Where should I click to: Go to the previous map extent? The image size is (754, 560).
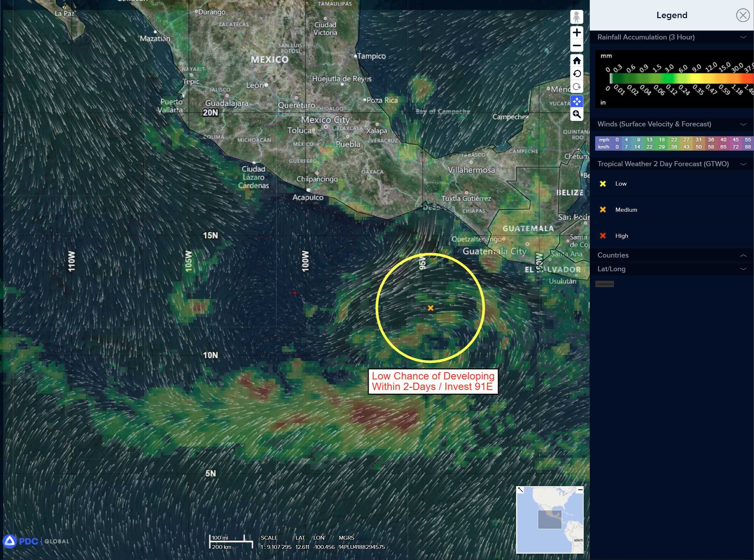tap(576, 74)
